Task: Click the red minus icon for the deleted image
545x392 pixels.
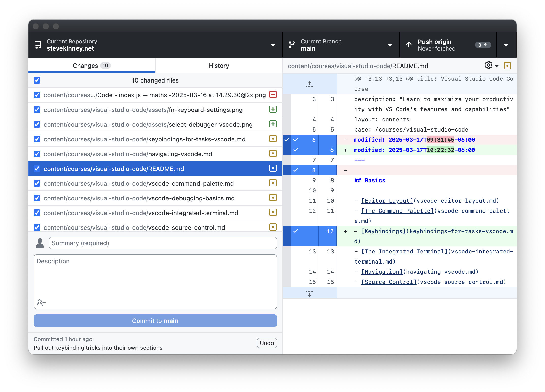Action: (x=273, y=95)
